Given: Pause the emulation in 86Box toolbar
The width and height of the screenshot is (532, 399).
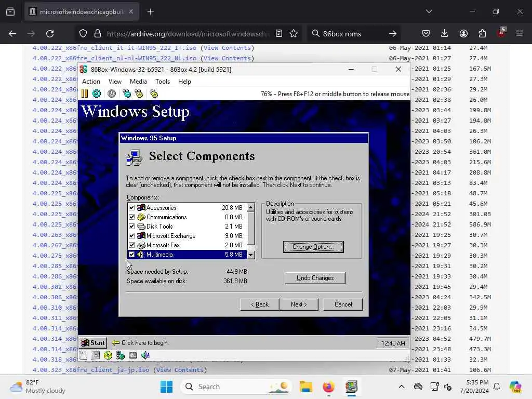Looking at the screenshot, I should click(85, 94).
